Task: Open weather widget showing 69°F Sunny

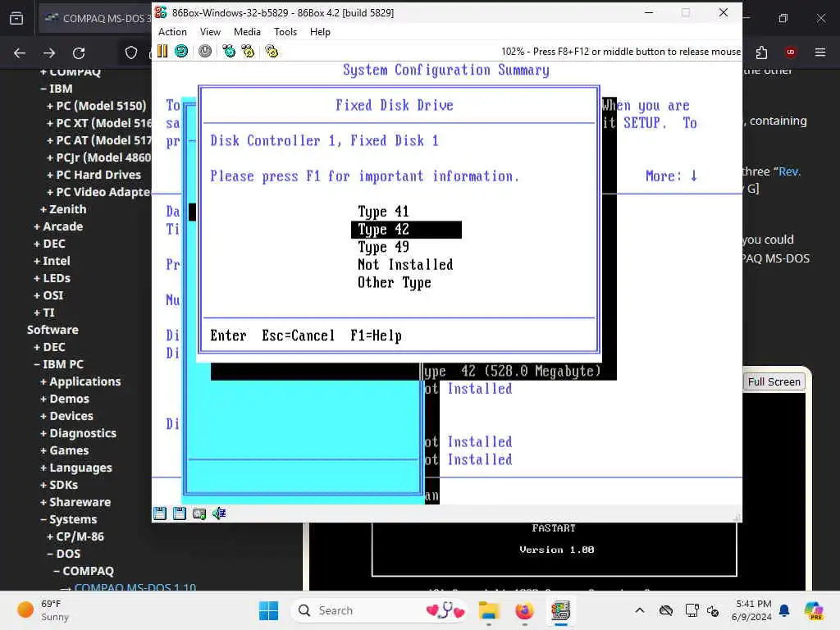Action: pos(43,610)
